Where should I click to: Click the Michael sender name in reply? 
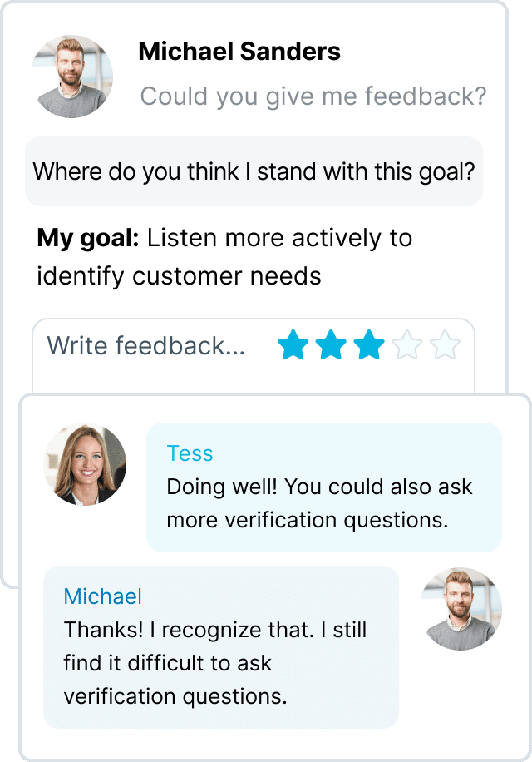tap(103, 596)
